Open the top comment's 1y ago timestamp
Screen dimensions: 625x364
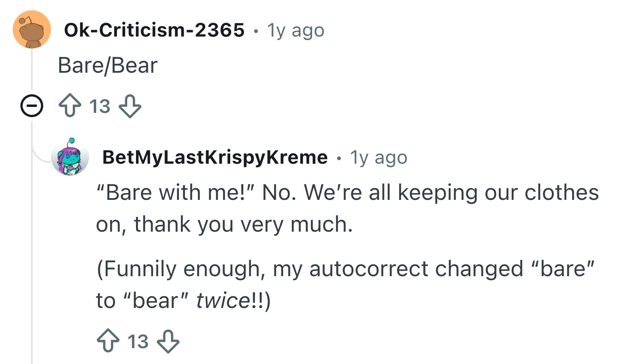(296, 31)
